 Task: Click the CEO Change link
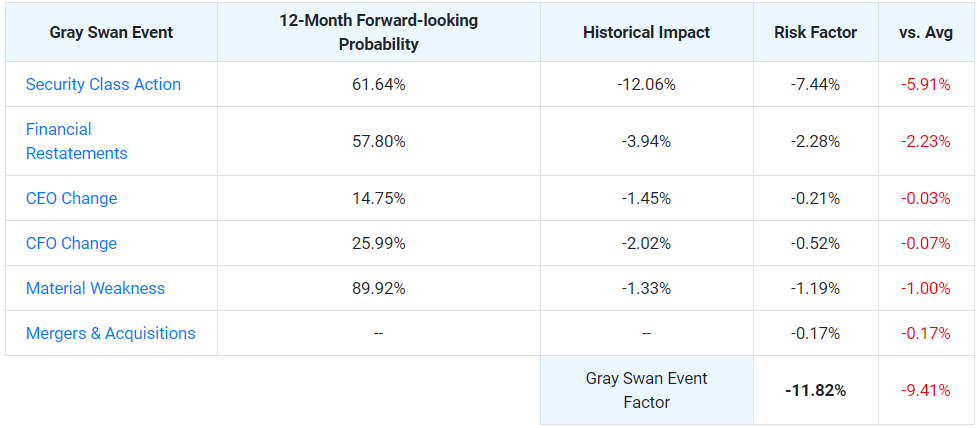tap(72, 198)
